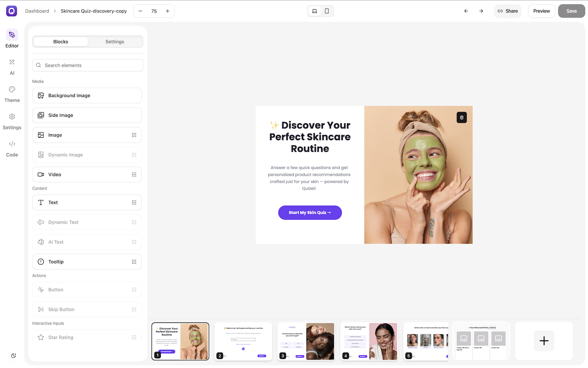Click the AI Text block icon
The height and width of the screenshot is (368, 588).
pyautogui.click(x=41, y=242)
